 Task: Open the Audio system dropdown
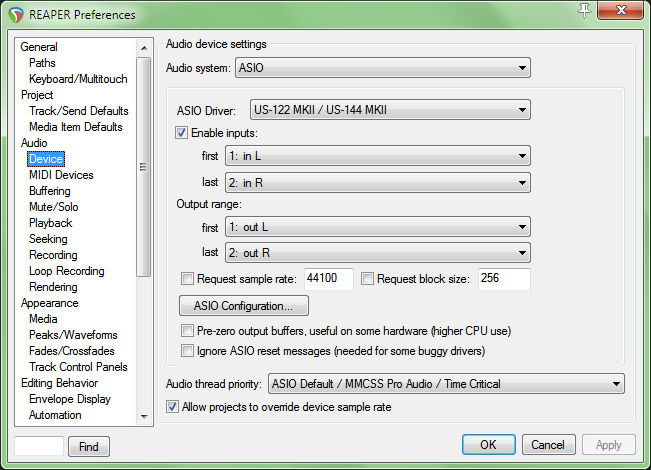pyautogui.click(x=383, y=68)
